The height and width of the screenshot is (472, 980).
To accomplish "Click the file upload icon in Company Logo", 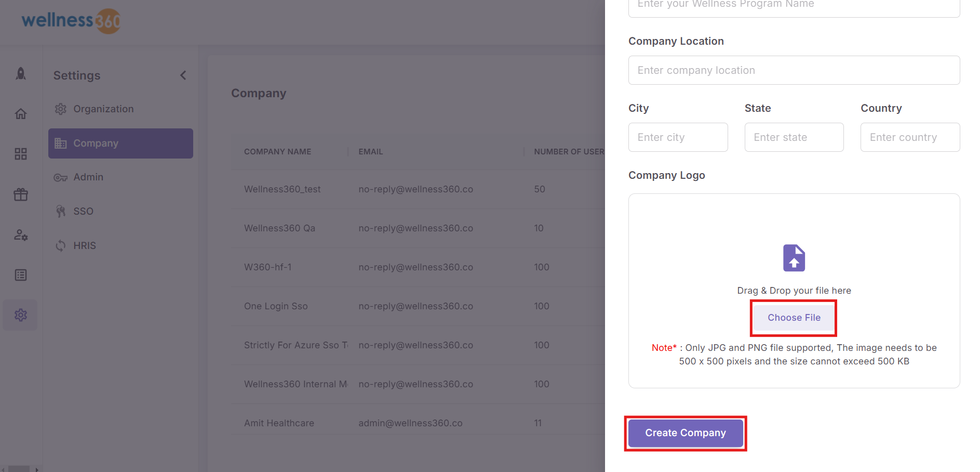I will pos(794,258).
